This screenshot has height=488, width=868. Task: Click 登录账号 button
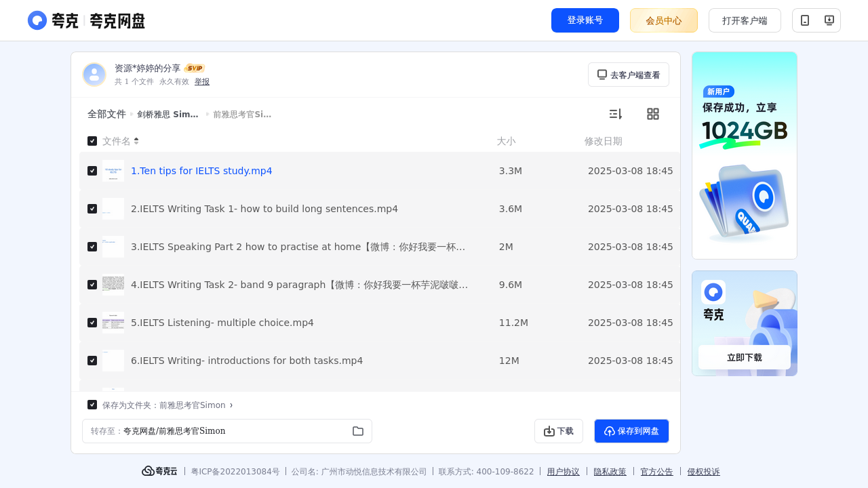click(x=585, y=20)
